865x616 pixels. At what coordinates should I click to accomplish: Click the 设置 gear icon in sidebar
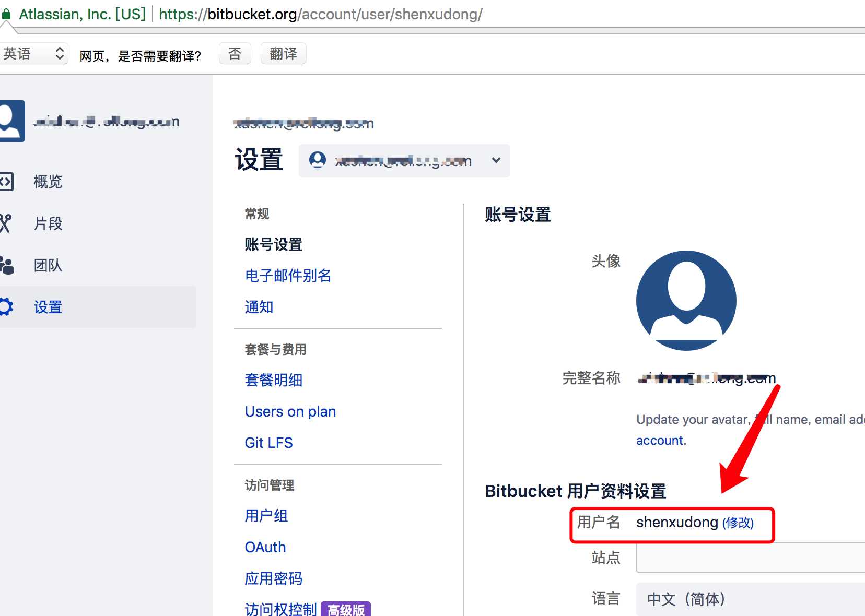[x=6, y=307]
